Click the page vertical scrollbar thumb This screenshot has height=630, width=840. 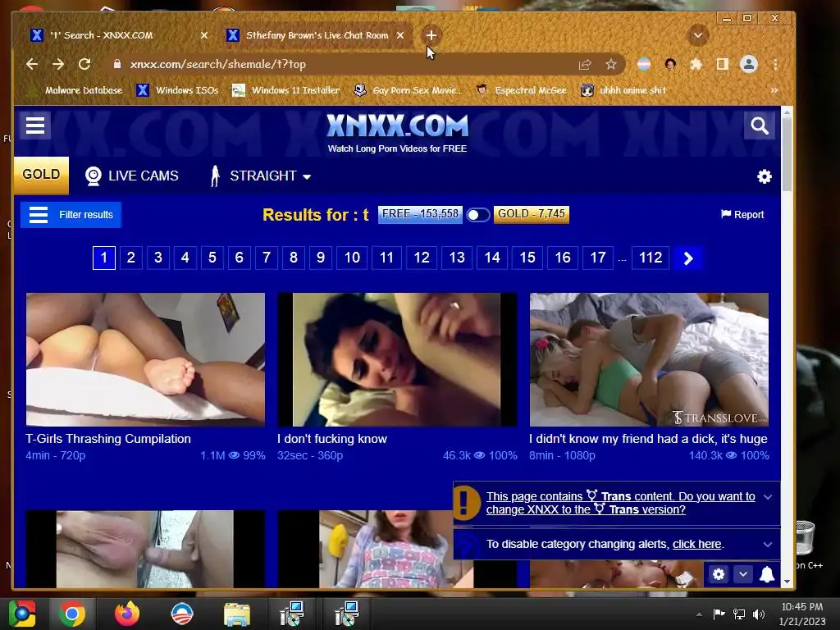click(x=787, y=154)
